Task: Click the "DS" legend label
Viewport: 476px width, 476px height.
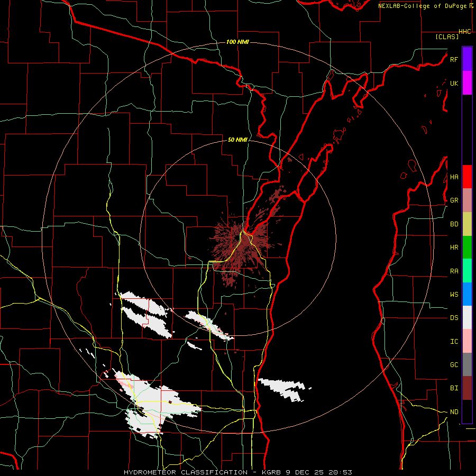Action: point(454,318)
